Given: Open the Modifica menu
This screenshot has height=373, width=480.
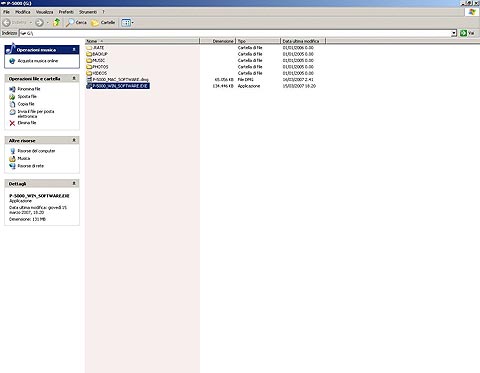Looking at the screenshot, I should pyautogui.click(x=23, y=12).
